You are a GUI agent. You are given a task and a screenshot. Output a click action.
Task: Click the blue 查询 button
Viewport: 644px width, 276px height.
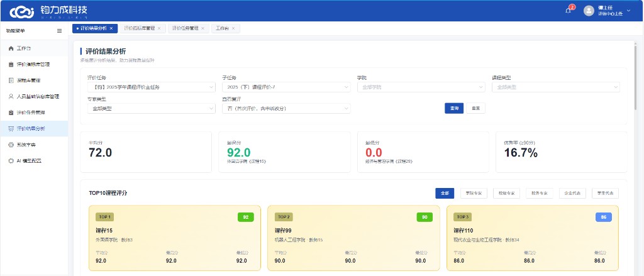pyautogui.click(x=454, y=108)
